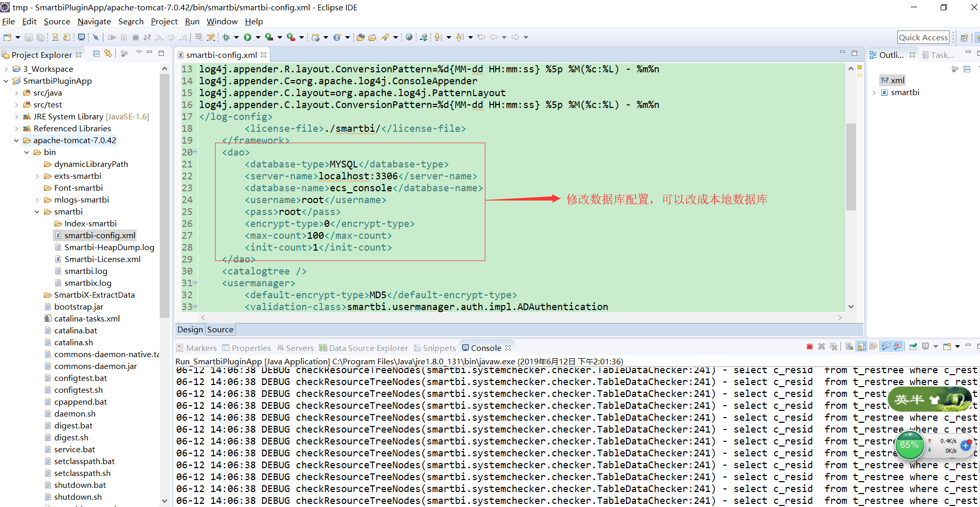This screenshot has width=980, height=507.
Task: Click the Pin Console icon
Action: pyautogui.click(x=913, y=347)
